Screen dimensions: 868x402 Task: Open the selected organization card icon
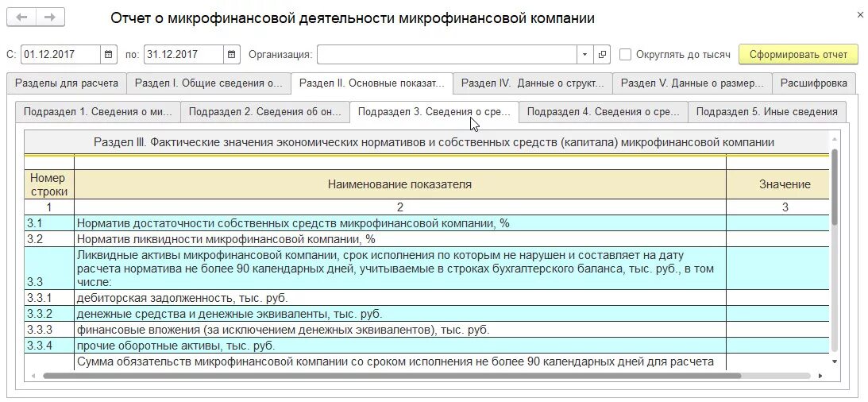coord(602,54)
